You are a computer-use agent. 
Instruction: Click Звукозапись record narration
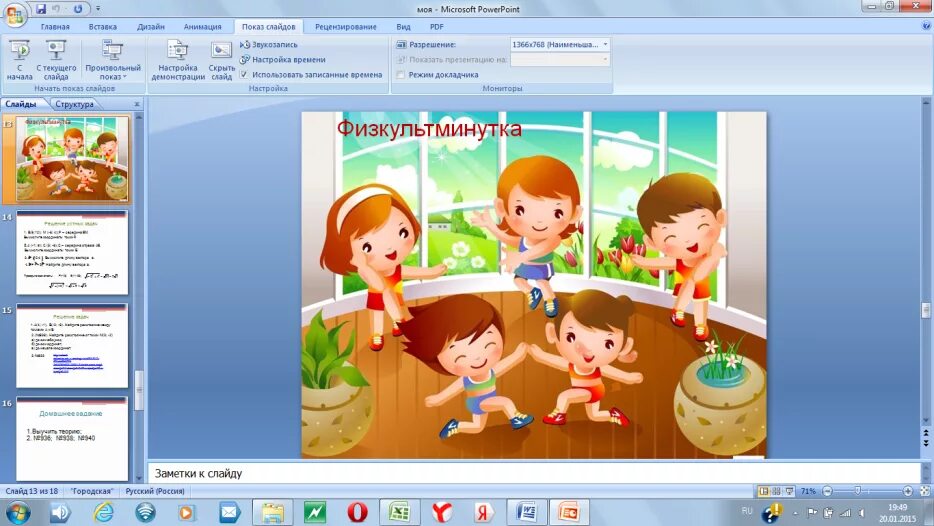(x=269, y=45)
